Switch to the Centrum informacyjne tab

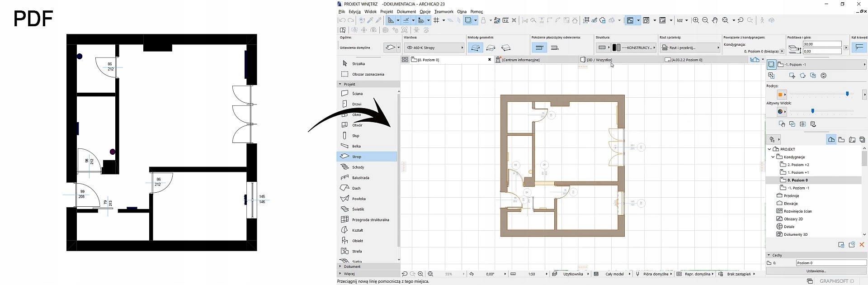click(x=520, y=60)
